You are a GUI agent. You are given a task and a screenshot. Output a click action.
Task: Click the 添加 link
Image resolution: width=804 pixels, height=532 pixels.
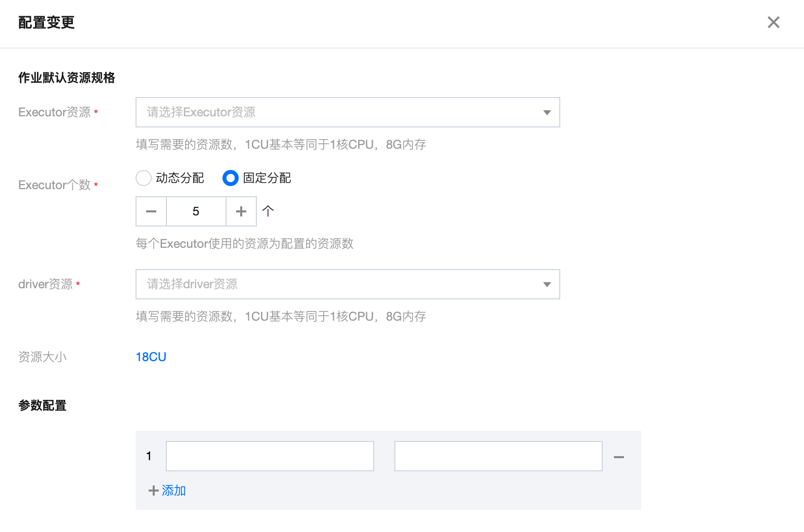(174, 491)
